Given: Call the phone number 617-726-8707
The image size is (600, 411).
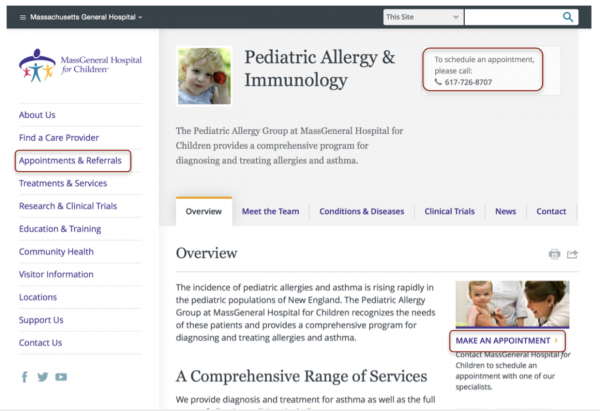Looking at the screenshot, I should [x=468, y=82].
